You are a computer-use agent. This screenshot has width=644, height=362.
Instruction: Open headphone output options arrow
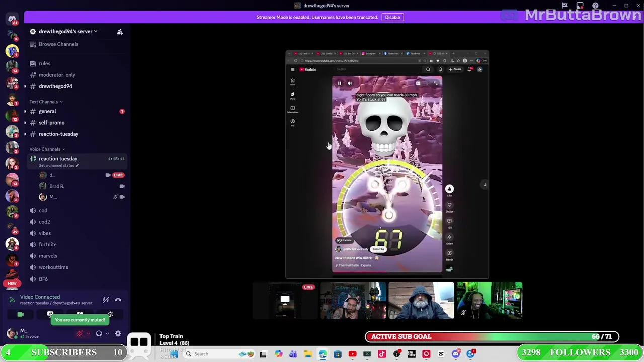[107, 334]
